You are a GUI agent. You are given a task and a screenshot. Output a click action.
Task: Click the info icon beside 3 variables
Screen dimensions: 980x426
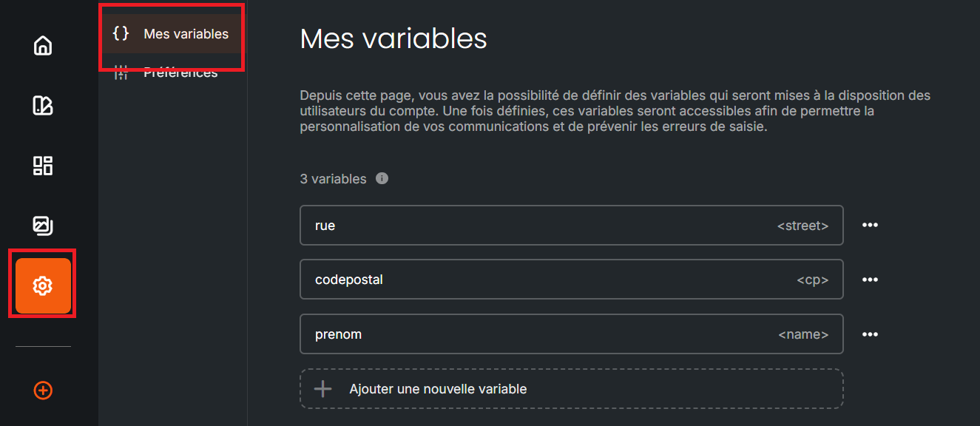pyautogui.click(x=382, y=178)
